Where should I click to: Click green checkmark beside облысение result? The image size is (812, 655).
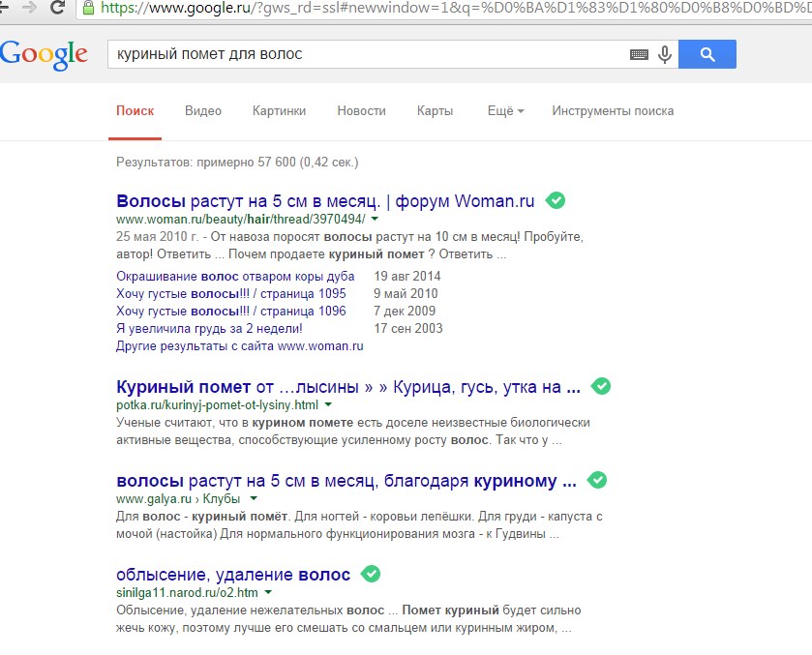pyautogui.click(x=371, y=574)
